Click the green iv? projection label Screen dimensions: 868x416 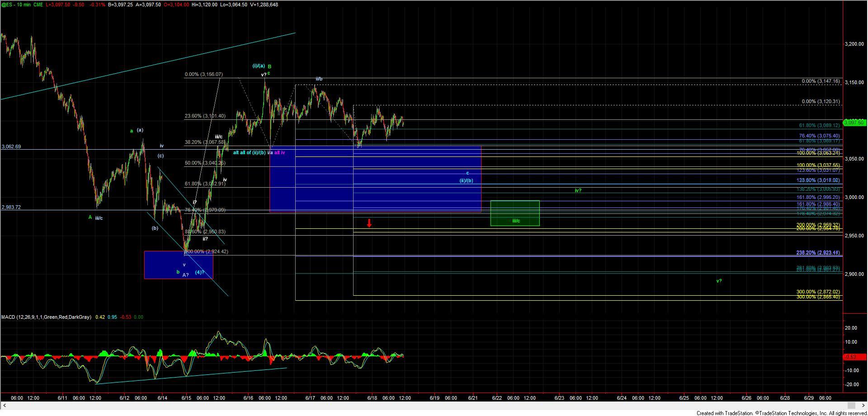(578, 191)
